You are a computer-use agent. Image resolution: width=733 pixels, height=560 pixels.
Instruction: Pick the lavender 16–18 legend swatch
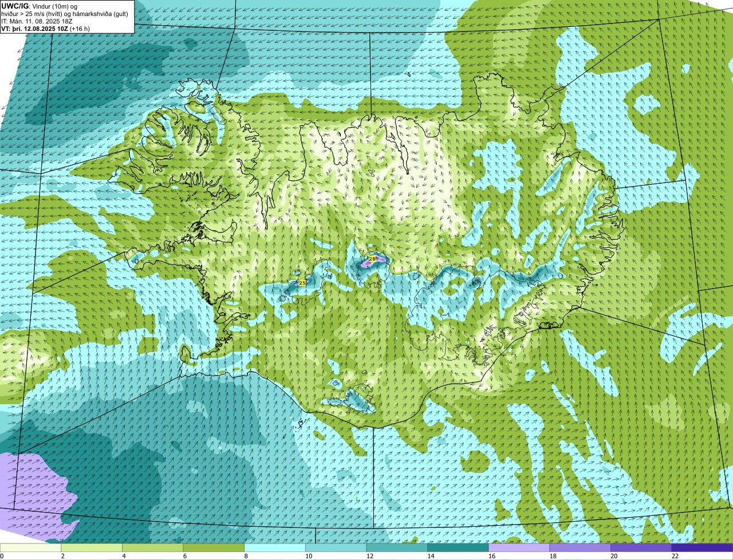point(519,548)
